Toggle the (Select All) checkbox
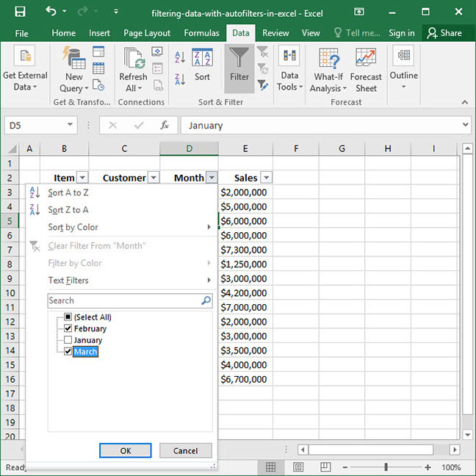This screenshot has width=476, height=476. coord(68,317)
